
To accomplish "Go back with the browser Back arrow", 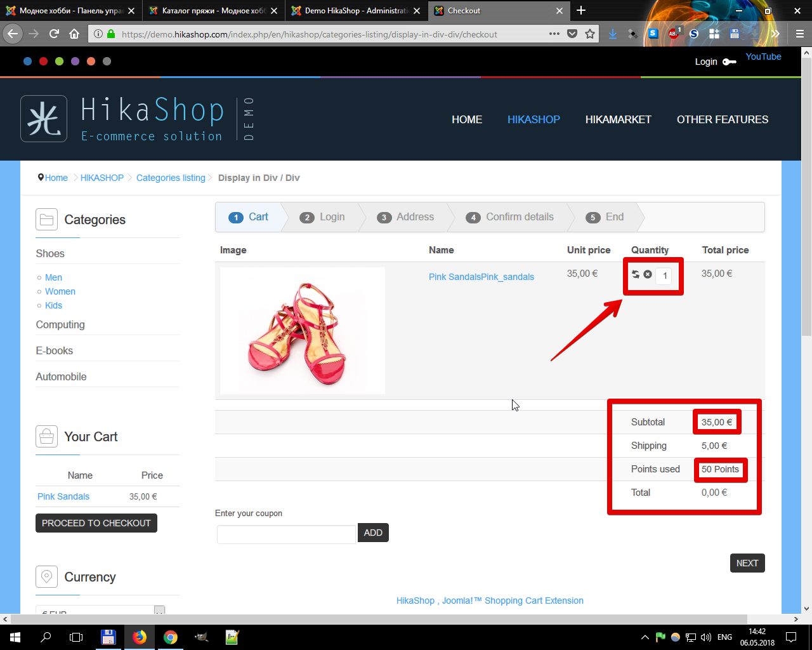I will [13, 34].
